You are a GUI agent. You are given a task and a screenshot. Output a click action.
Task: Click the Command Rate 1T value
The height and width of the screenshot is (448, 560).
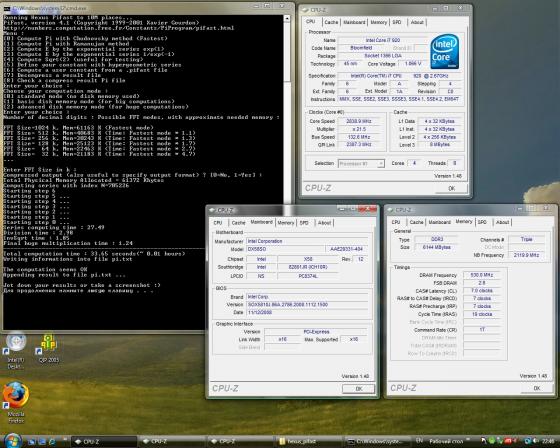482,330
